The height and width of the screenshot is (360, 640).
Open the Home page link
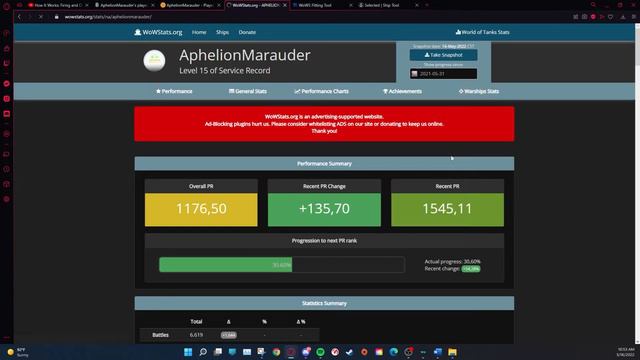(x=199, y=32)
